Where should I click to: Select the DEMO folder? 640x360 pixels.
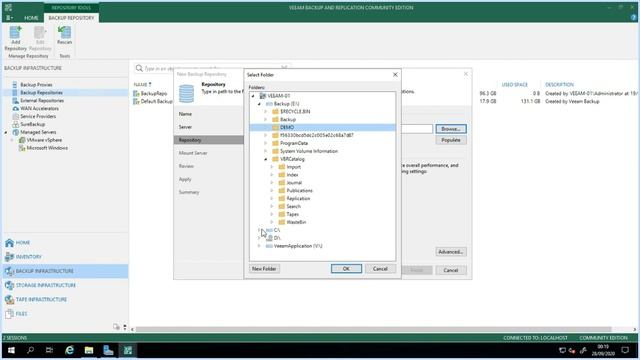[287, 127]
